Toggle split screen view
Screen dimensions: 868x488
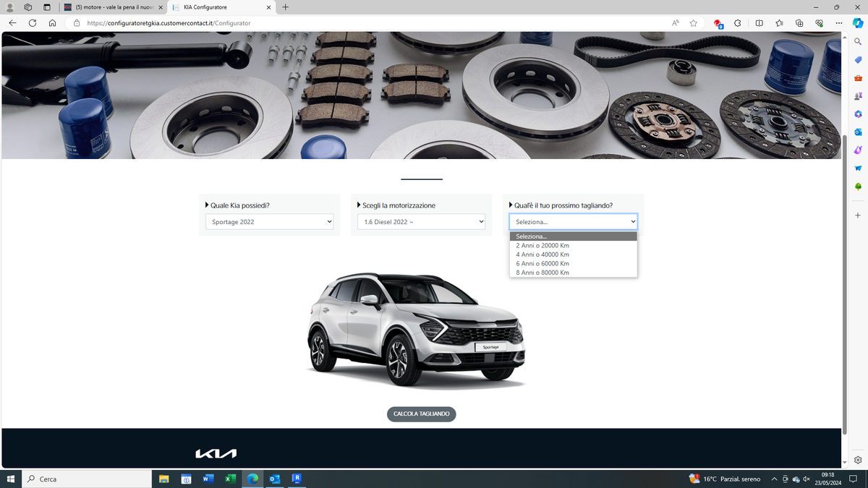click(x=759, y=23)
